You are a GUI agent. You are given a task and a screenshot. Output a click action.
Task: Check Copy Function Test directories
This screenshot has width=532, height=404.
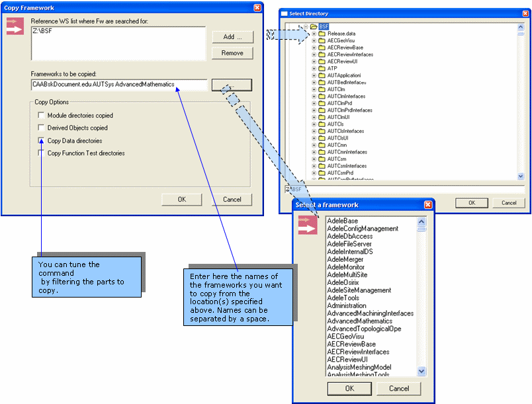coord(41,153)
